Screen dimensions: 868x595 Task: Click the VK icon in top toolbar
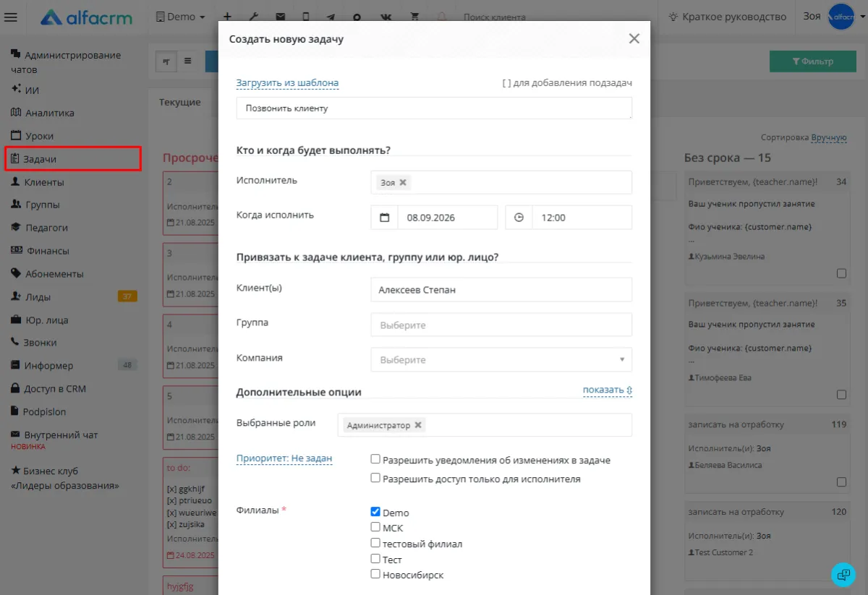[x=385, y=17]
